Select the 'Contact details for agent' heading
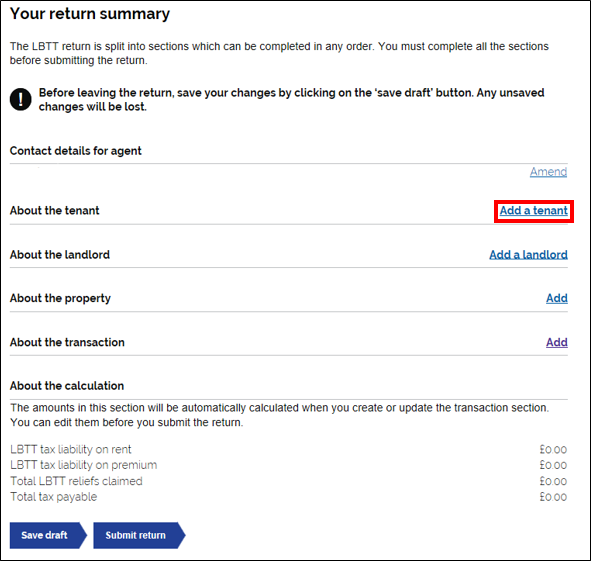This screenshot has width=591, height=561. click(75, 151)
